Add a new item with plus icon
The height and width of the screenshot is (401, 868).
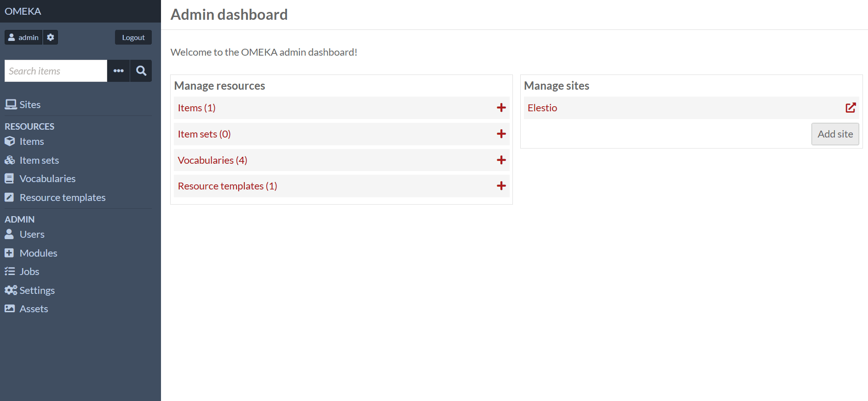501,108
